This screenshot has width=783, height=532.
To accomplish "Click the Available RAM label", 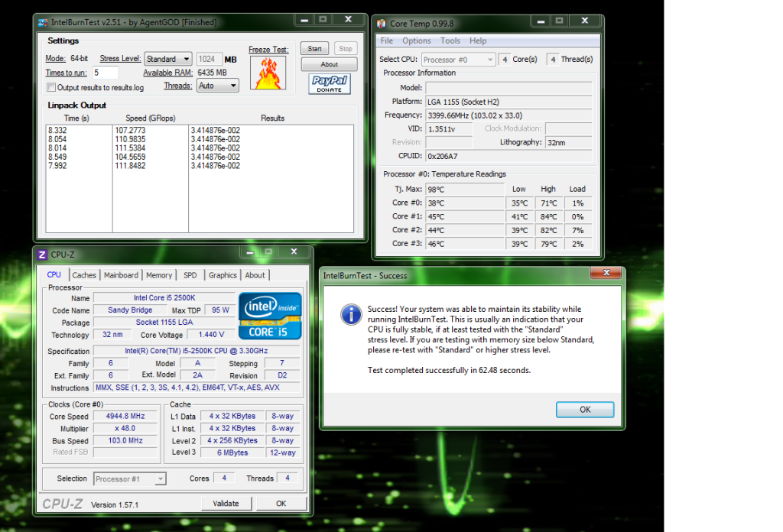I will coord(167,73).
